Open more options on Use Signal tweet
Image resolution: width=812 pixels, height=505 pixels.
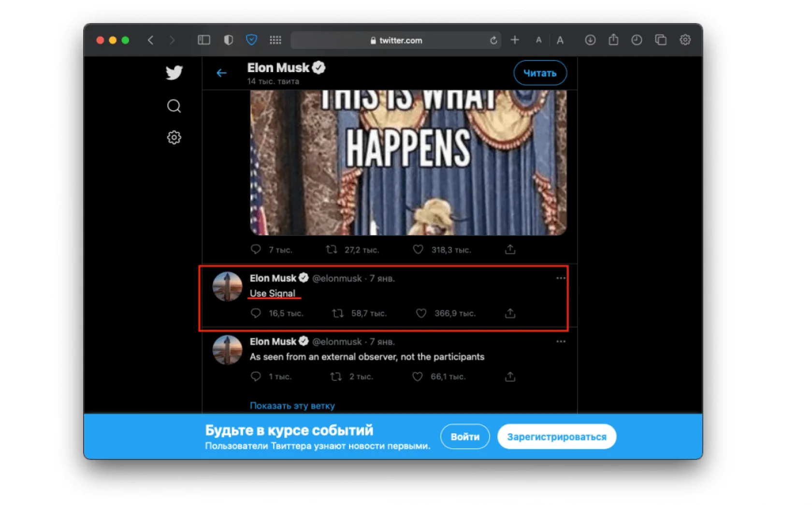click(561, 278)
